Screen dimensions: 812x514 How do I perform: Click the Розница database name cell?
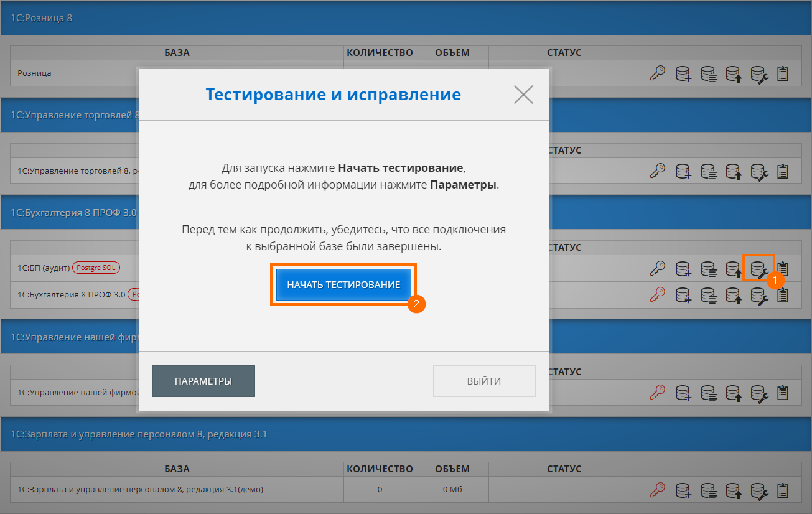click(x=34, y=73)
